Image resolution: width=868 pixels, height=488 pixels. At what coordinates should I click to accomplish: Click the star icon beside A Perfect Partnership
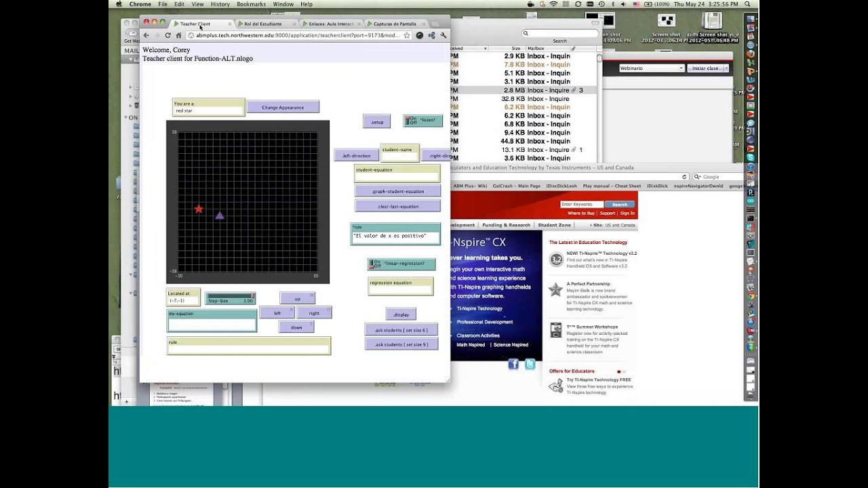click(556, 290)
